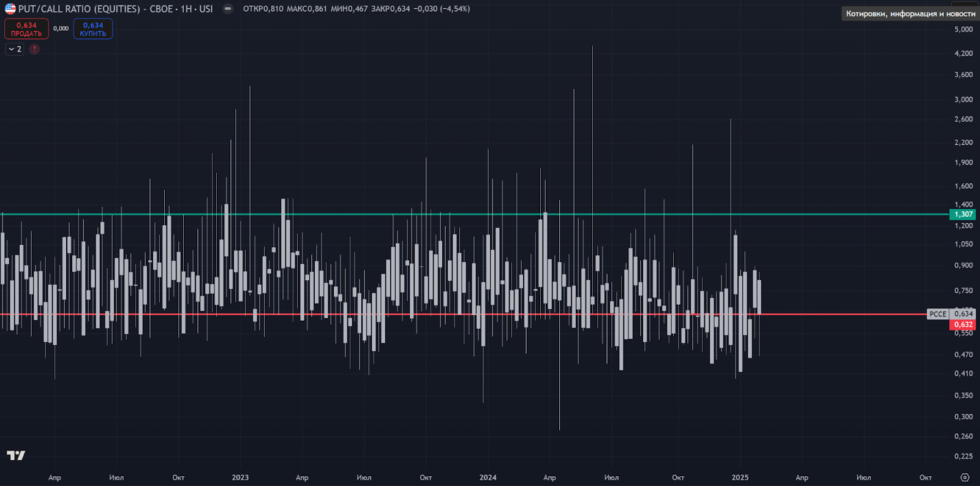Click the grey 0,634 current price label
980x486 pixels.
click(963, 314)
